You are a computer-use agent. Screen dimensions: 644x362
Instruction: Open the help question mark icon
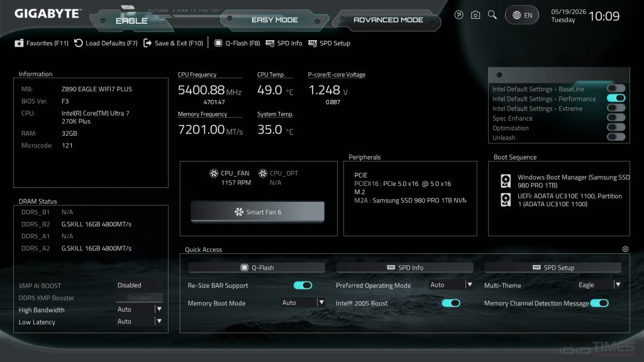click(458, 15)
